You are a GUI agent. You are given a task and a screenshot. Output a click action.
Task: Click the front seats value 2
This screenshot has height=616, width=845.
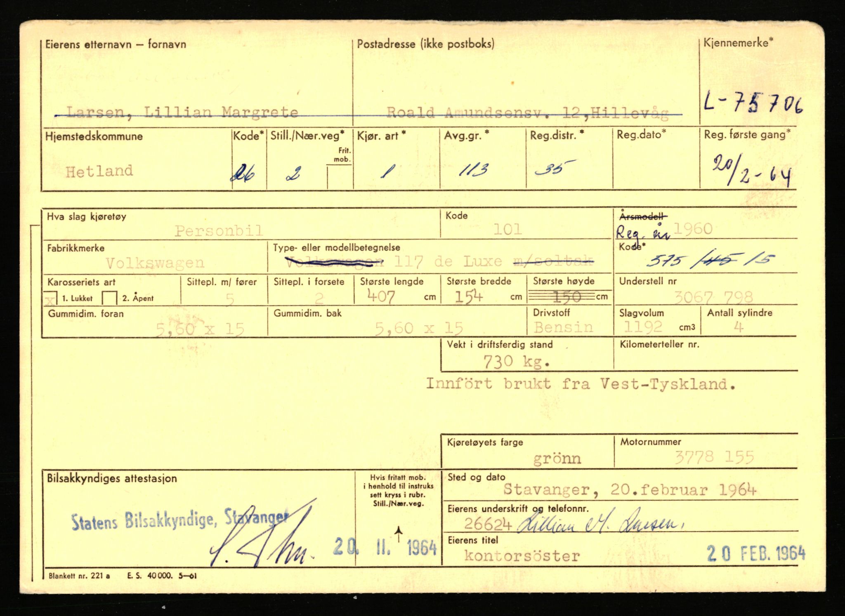point(319,298)
